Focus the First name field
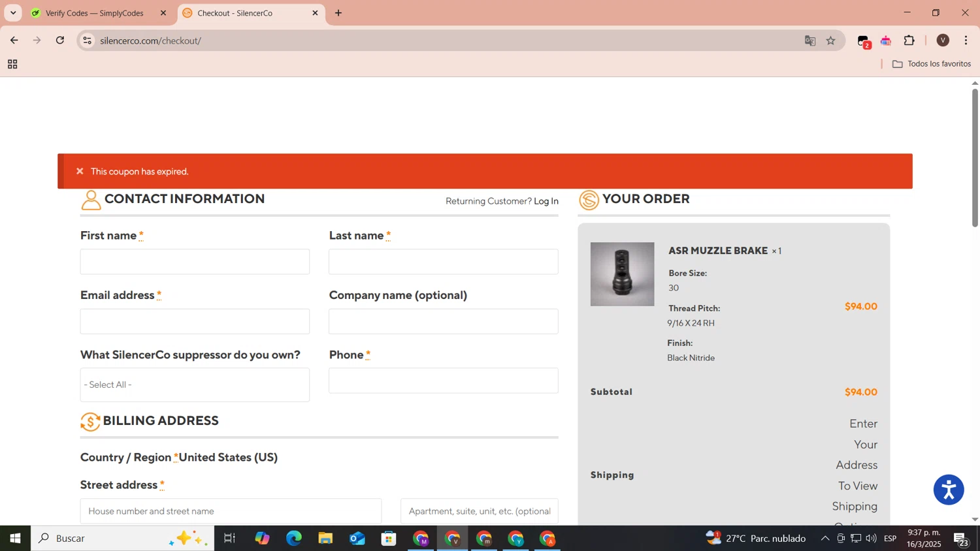This screenshot has height=551, width=980. 195,262
